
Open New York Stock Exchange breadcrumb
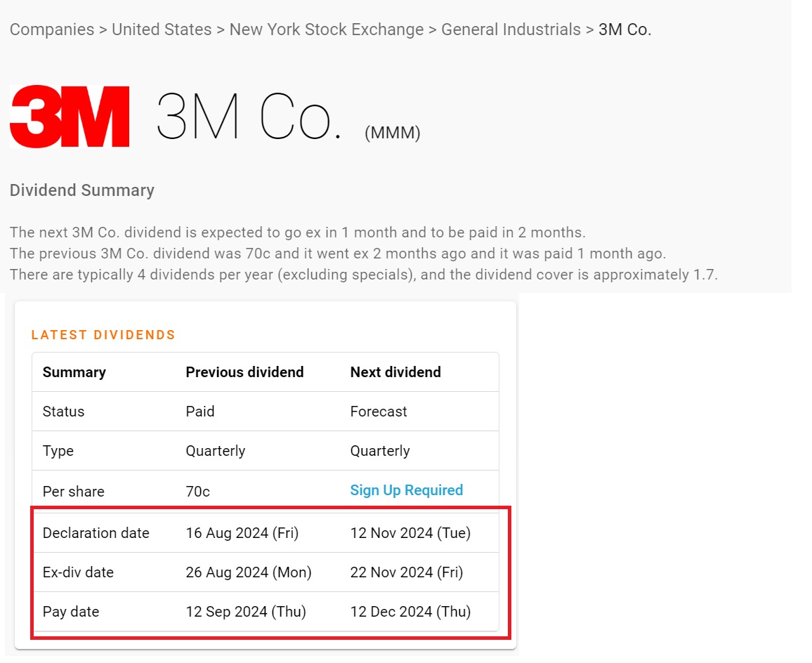(327, 29)
